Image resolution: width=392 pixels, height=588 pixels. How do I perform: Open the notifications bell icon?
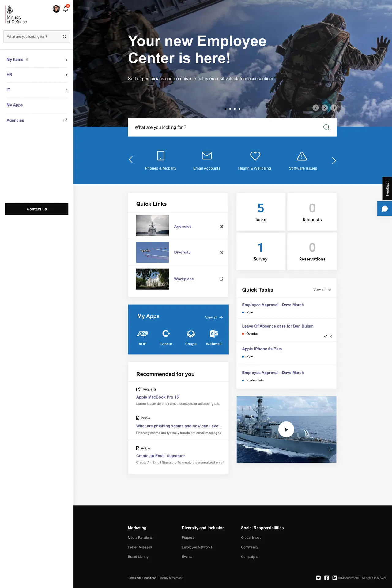tap(66, 9)
